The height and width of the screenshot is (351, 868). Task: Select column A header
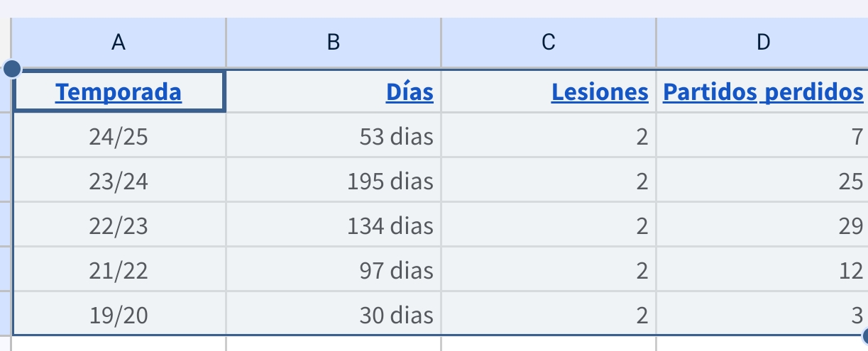pos(119,43)
